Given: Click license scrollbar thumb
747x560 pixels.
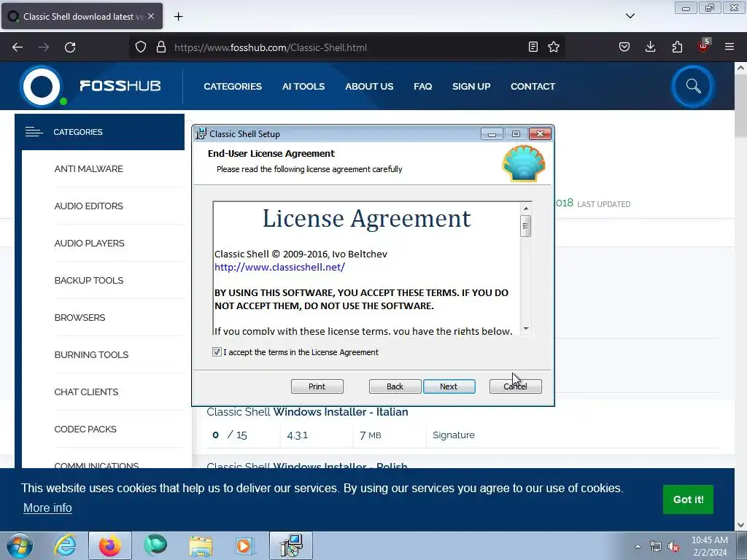Looking at the screenshot, I should [x=525, y=226].
